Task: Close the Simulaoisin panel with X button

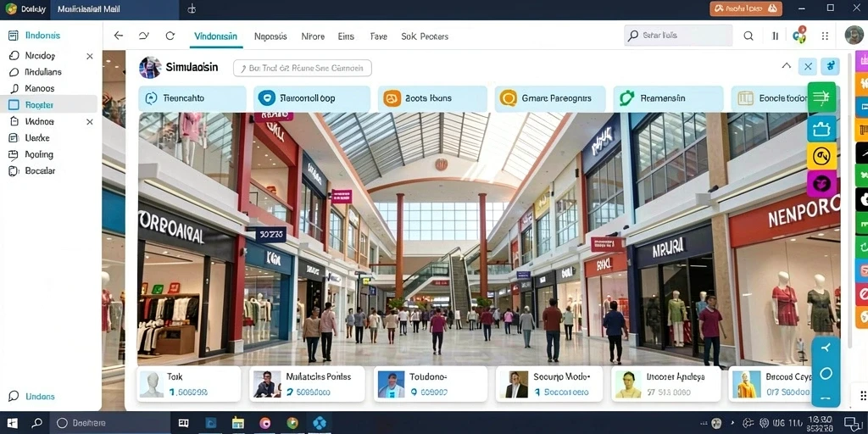Action: (x=808, y=67)
